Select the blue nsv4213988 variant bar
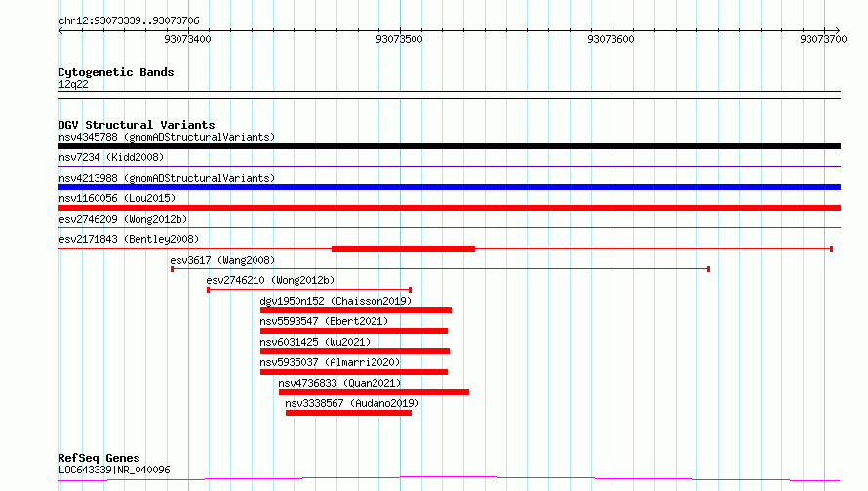Viewport: 868px width, 491px height. (x=449, y=187)
